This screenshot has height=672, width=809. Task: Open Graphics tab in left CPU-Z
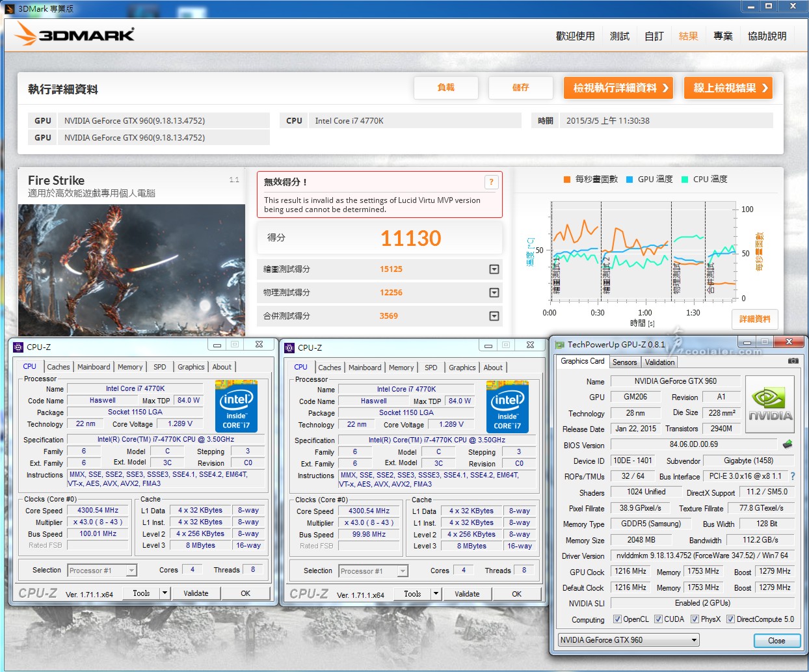191,367
